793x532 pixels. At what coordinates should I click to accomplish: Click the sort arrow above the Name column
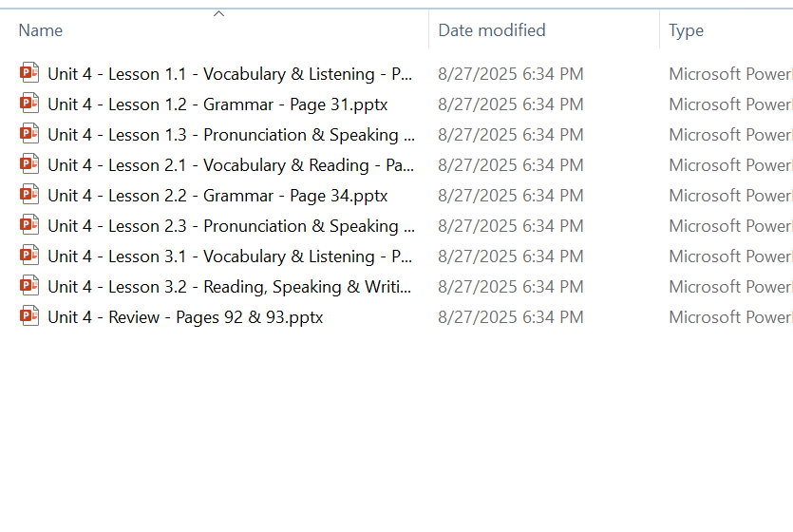click(218, 14)
